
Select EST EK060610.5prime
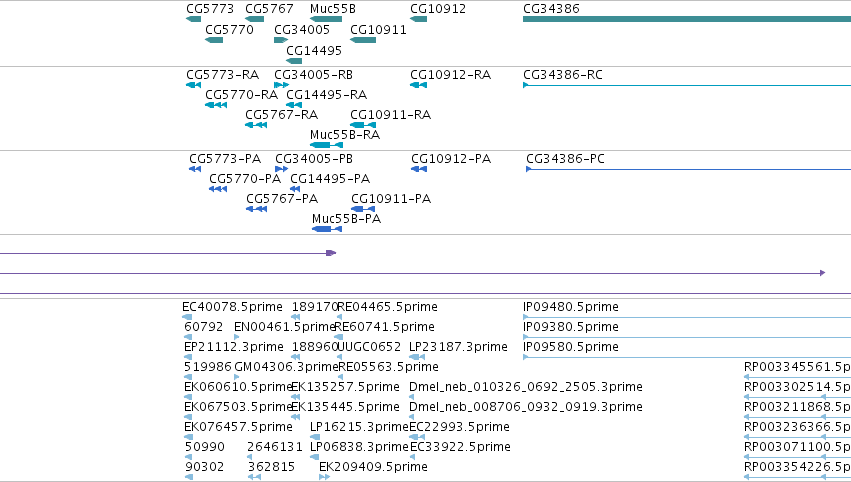point(238,387)
